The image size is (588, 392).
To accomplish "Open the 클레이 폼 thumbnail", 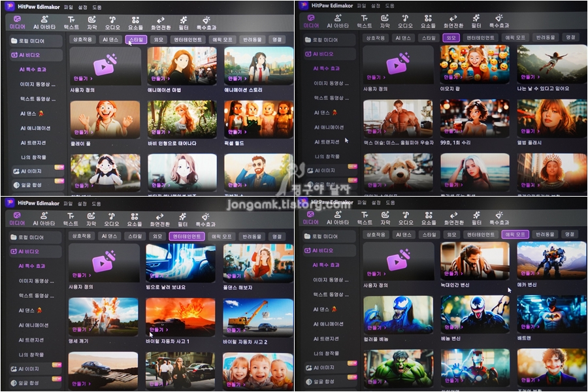I will pyautogui.click(x=105, y=120).
